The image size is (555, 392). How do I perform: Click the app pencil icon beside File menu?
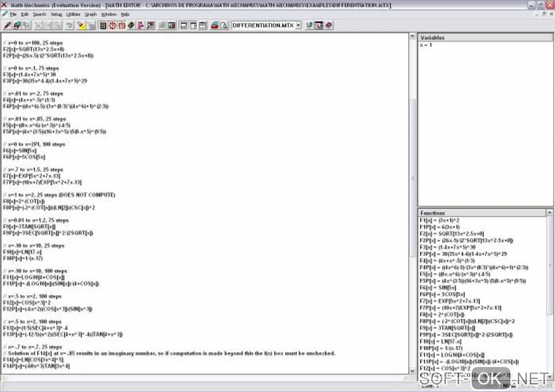(4, 14)
